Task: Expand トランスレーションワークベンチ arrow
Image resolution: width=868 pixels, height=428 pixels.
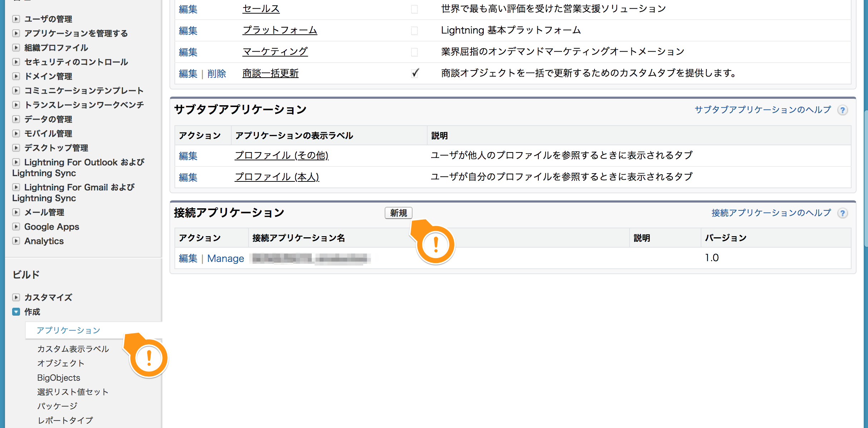Action: 16,105
